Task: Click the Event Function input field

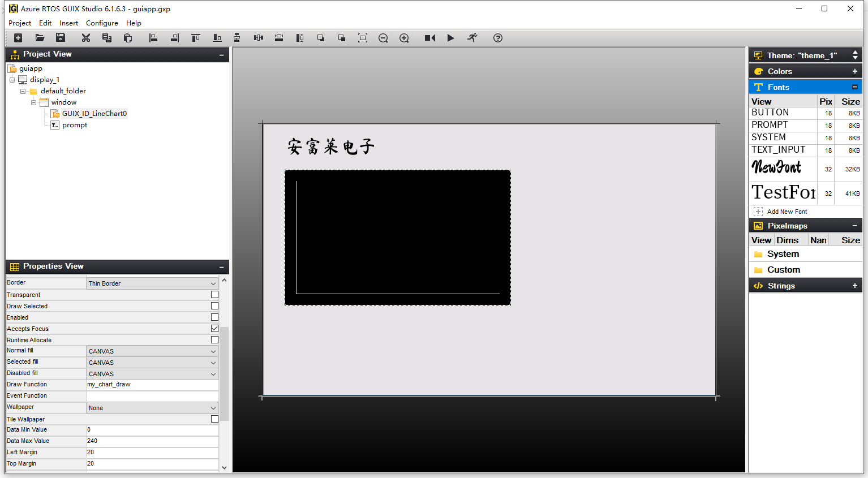Action: click(152, 396)
